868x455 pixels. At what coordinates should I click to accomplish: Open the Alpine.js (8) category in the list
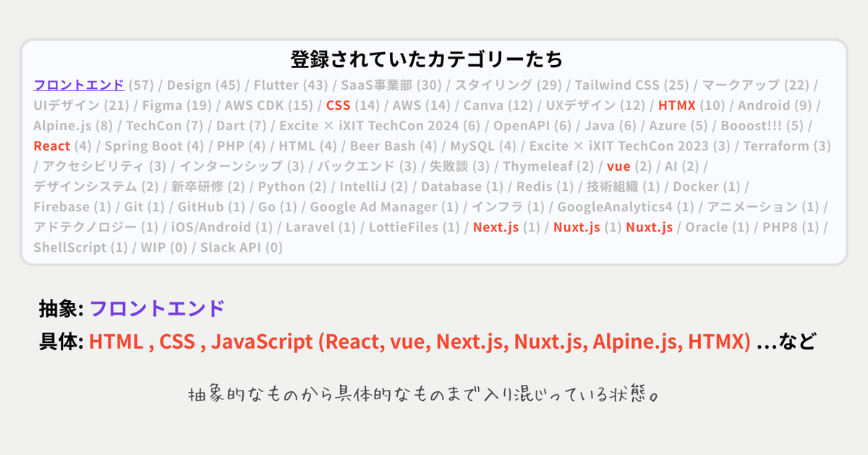click(73, 126)
